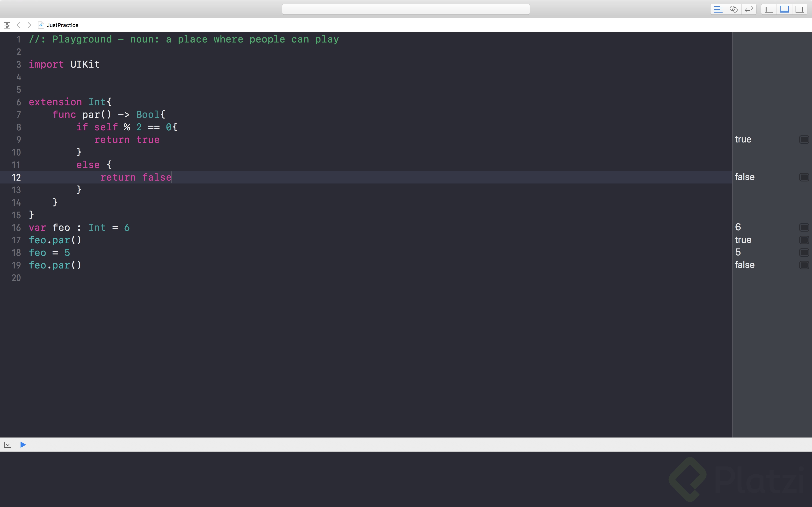The height and width of the screenshot is (507, 812).
Task: Click the JustPractice breadcrumb item
Action: (62, 25)
